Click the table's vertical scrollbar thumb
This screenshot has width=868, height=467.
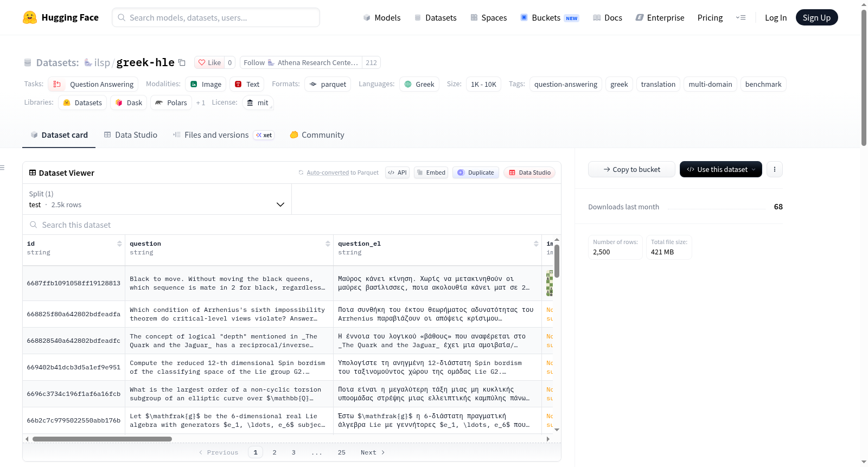pos(557,260)
